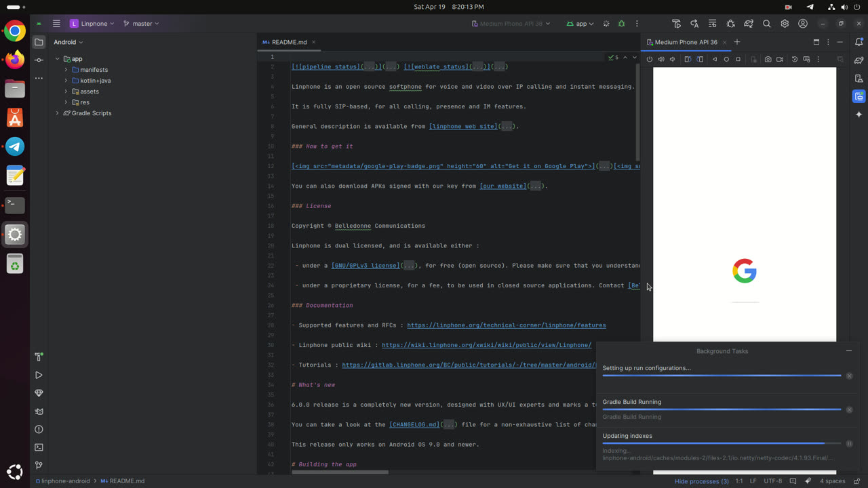Image resolution: width=868 pixels, height=488 pixels.
Task: Open the master branch dropdown
Action: tap(141, 24)
